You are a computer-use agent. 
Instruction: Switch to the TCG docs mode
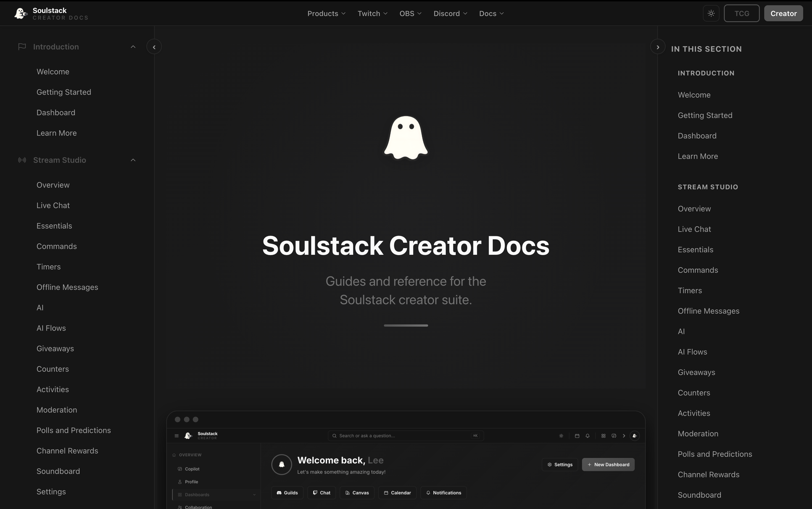coord(741,14)
